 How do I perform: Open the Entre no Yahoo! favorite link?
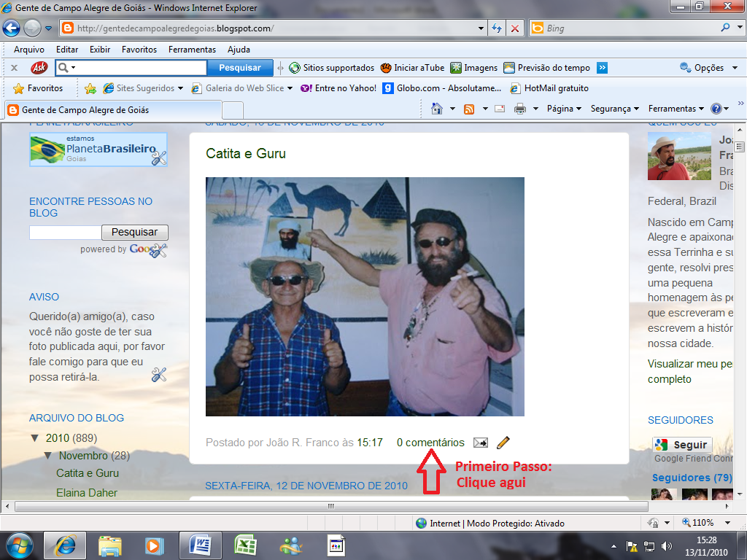click(x=338, y=88)
